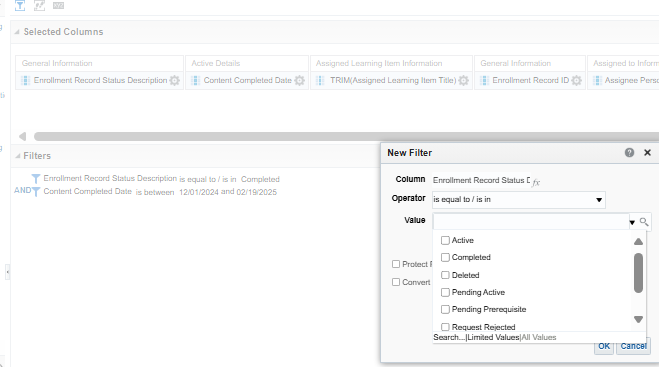The image size is (659, 367).
Task: Click column icon beside Enrollment Record ID
Action: click(484, 80)
